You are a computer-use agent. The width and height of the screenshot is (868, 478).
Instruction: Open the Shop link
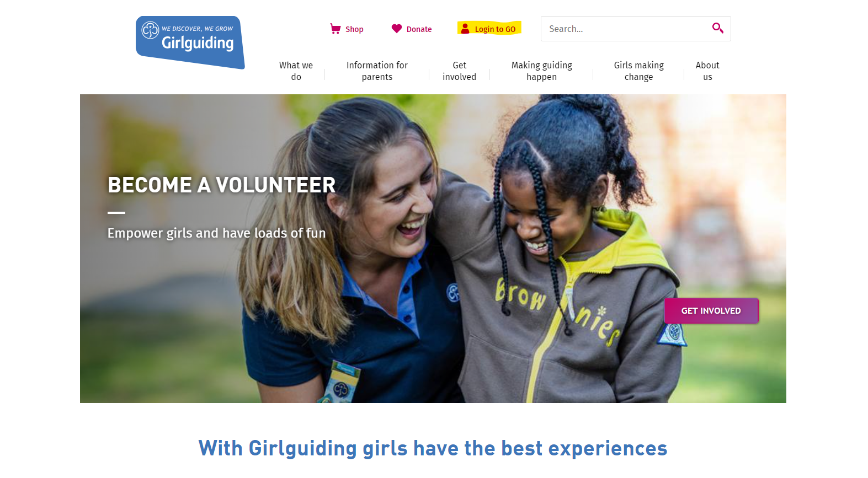point(347,29)
